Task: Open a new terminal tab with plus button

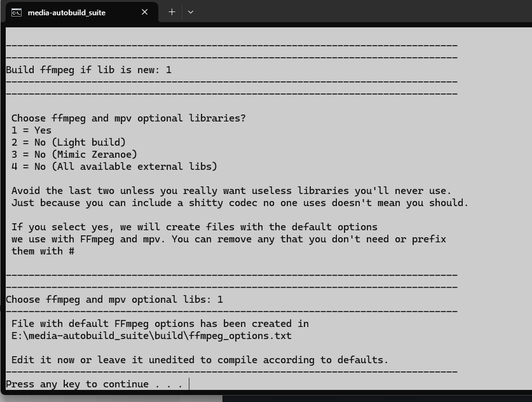Action: (x=172, y=12)
